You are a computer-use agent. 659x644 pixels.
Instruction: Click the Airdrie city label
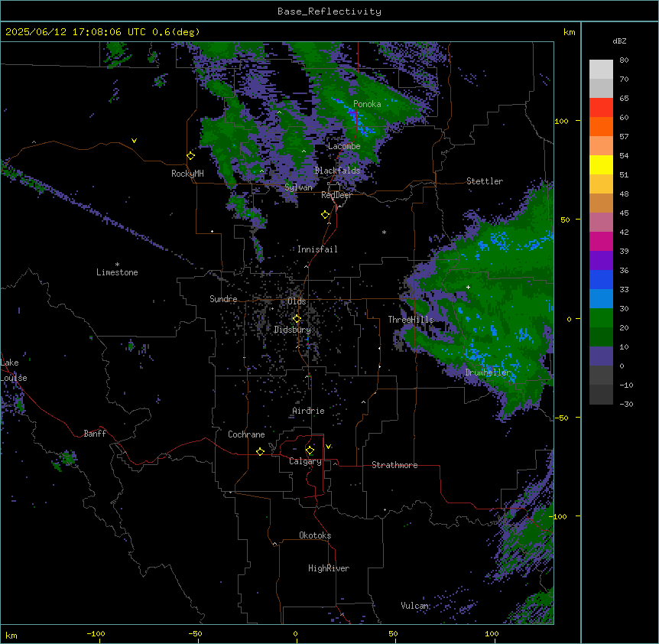coord(309,411)
